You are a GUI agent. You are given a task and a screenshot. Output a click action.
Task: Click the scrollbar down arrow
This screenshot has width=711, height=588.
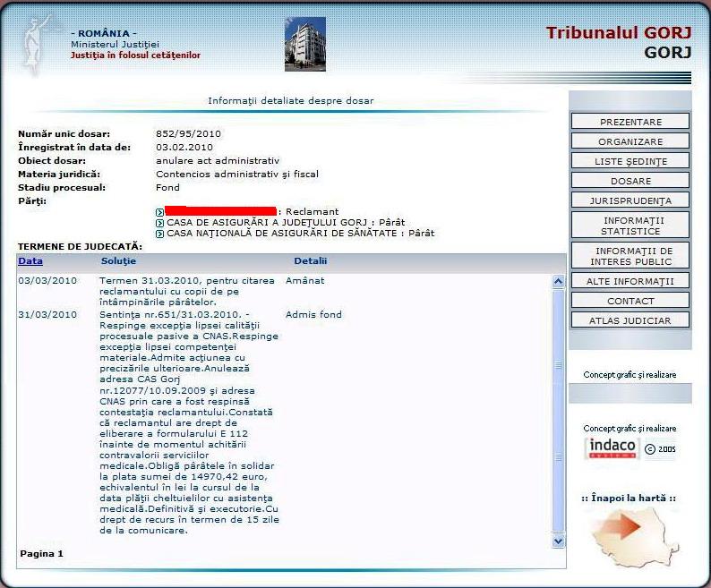(x=558, y=541)
